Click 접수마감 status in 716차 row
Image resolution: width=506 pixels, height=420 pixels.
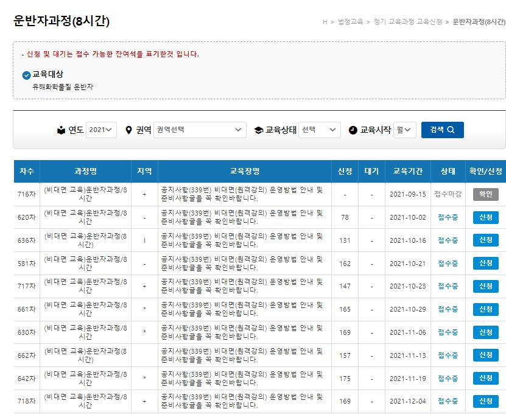point(448,194)
